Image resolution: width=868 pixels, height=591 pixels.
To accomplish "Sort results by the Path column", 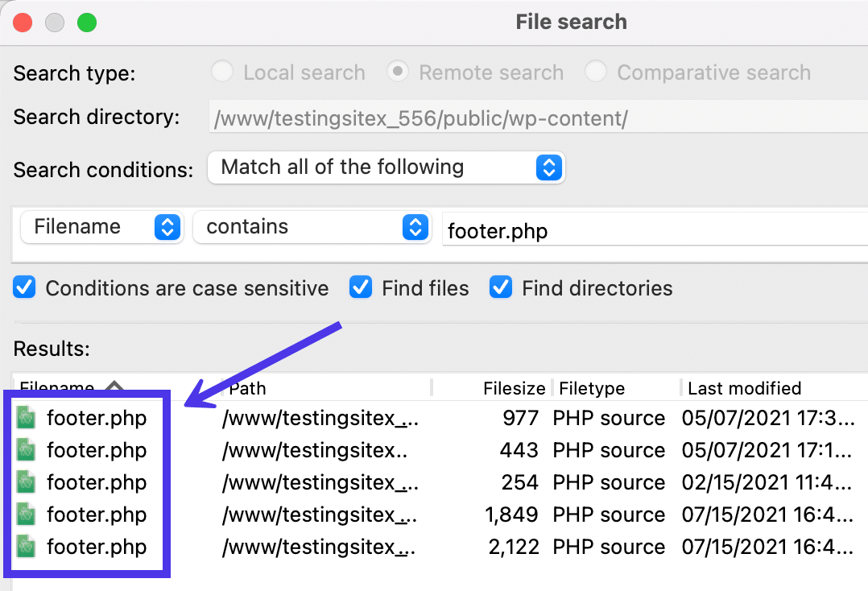I will (x=246, y=387).
